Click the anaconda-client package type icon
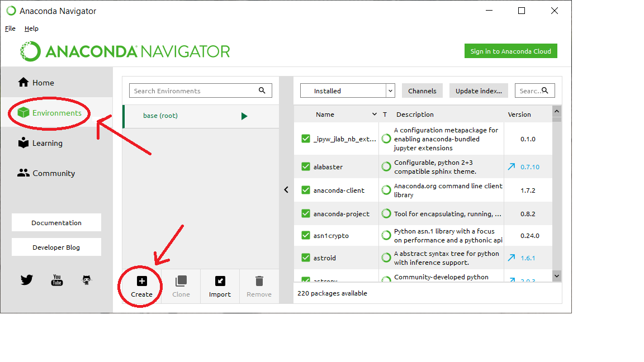Image resolution: width=644 pixels, height=362 pixels. (x=386, y=190)
